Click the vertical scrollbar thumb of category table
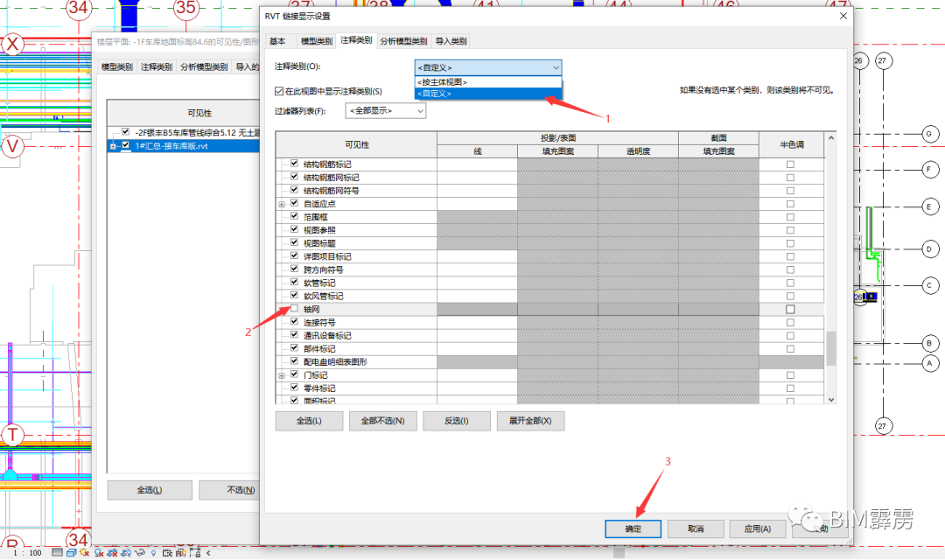The image size is (945, 560). click(831, 348)
